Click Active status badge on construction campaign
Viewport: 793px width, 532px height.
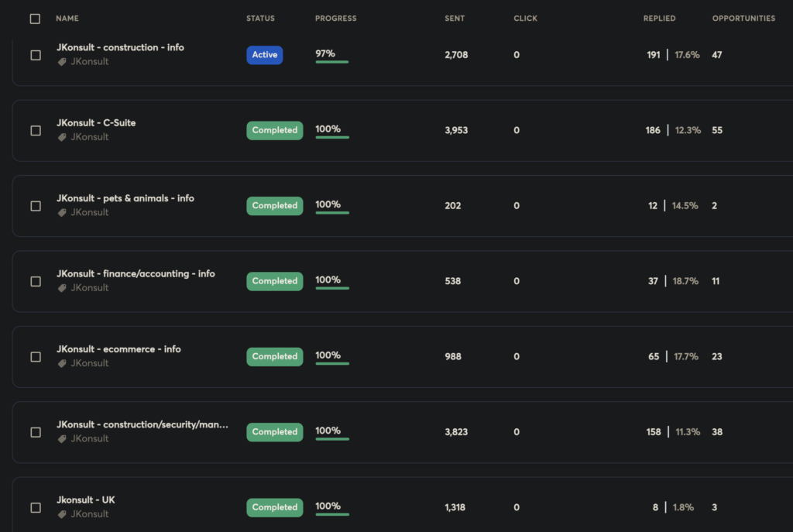coord(265,55)
